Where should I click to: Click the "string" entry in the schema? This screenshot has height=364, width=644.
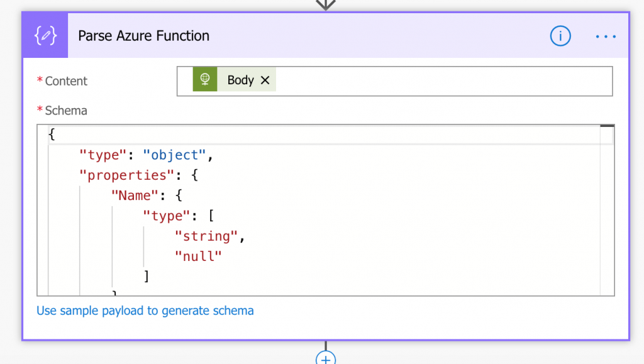pyautogui.click(x=206, y=236)
